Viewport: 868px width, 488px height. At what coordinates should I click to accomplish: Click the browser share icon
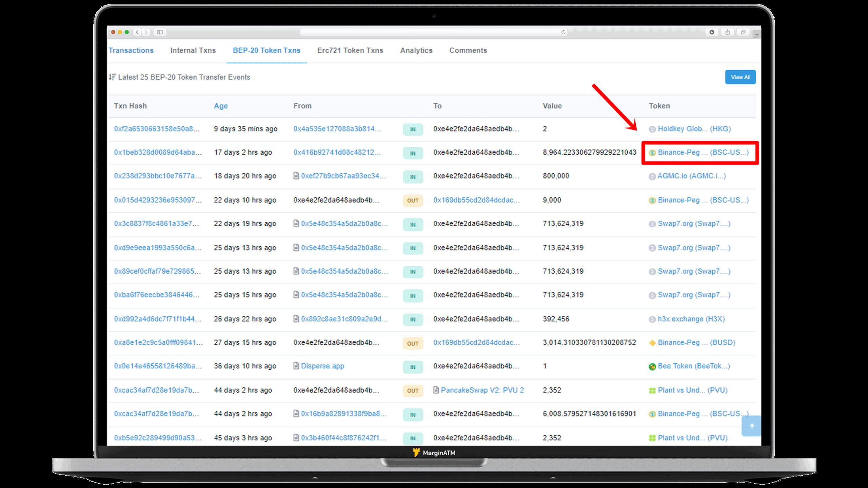tap(728, 32)
